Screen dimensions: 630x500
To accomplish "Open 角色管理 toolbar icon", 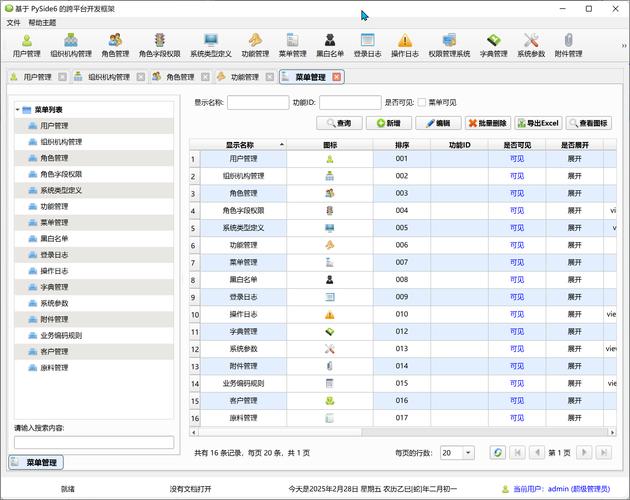I will pos(115,45).
